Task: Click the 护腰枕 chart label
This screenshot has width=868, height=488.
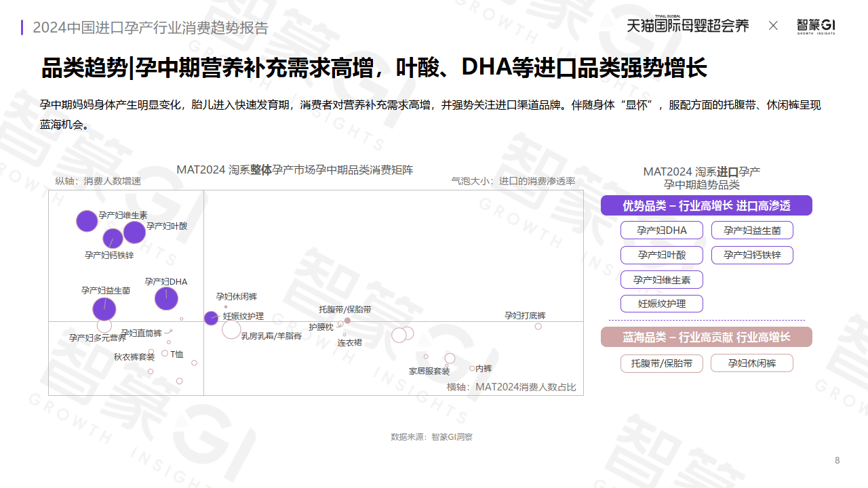Action: tap(321, 327)
